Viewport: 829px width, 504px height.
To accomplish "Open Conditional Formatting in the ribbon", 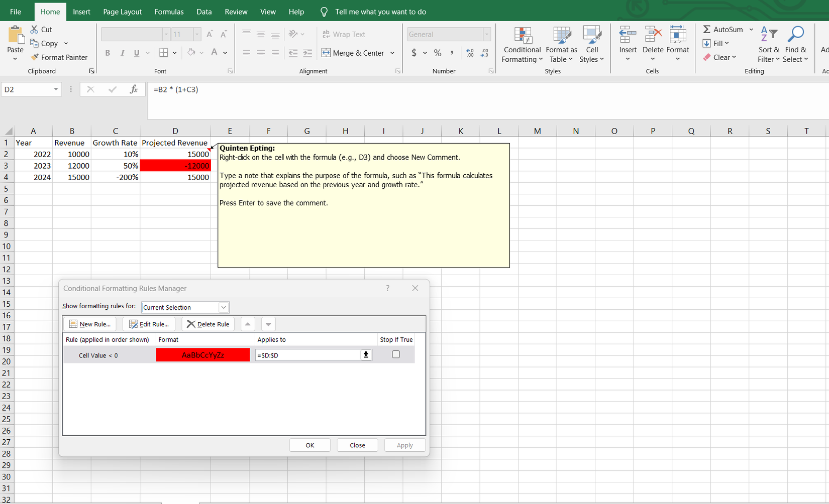I will pyautogui.click(x=522, y=45).
